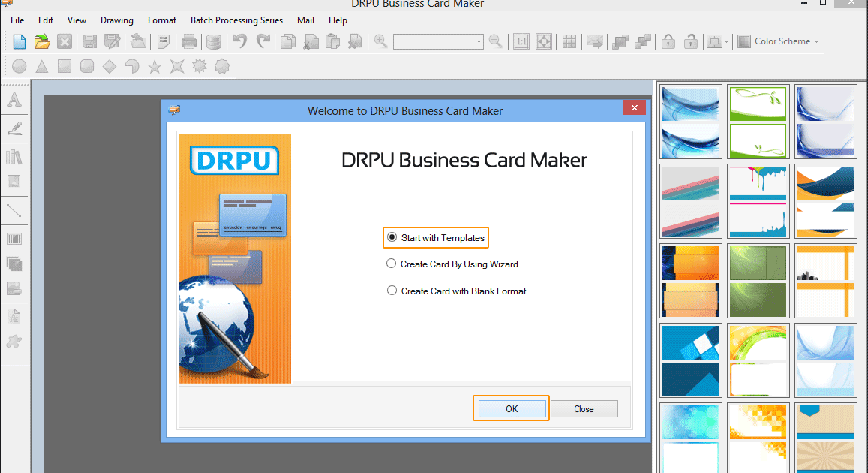The height and width of the screenshot is (473, 868).
Task: Pick the dripping paint template thumbnail
Action: click(758, 201)
